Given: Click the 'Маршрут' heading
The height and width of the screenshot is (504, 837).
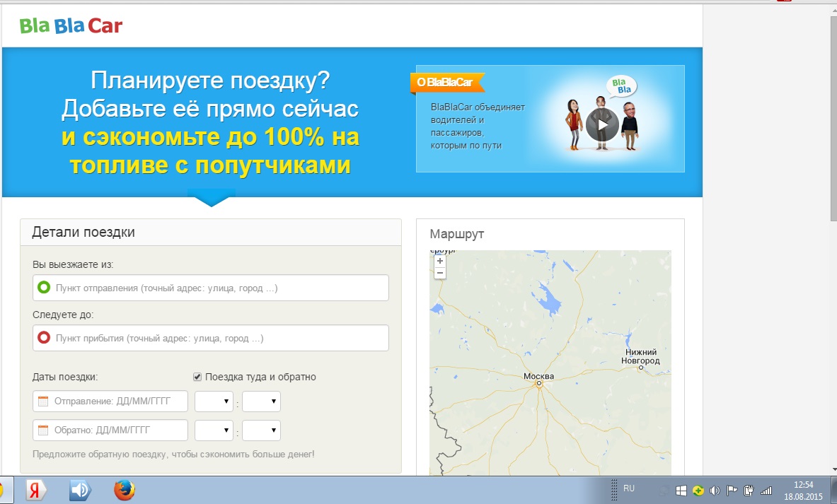Looking at the screenshot, I should 457,234.
